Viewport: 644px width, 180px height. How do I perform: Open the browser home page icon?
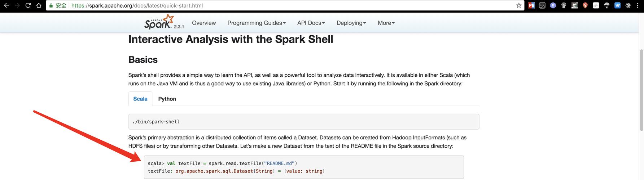[39, 5]
